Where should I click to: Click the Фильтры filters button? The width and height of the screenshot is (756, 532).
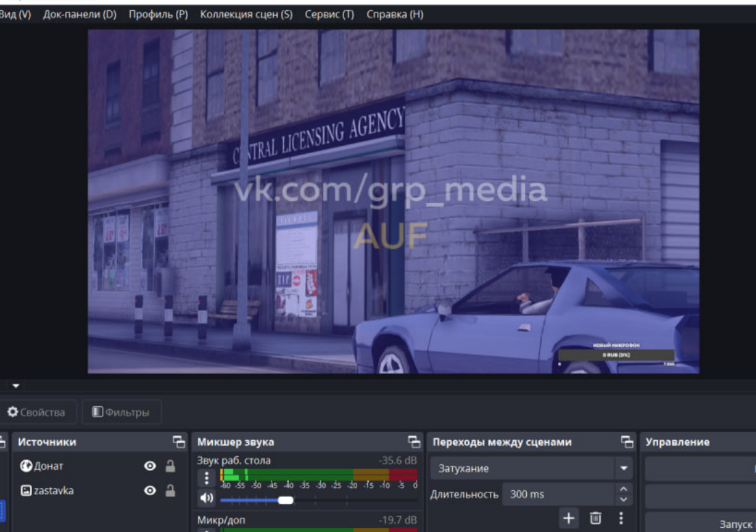pyautogui.click(x=122, y=412)
